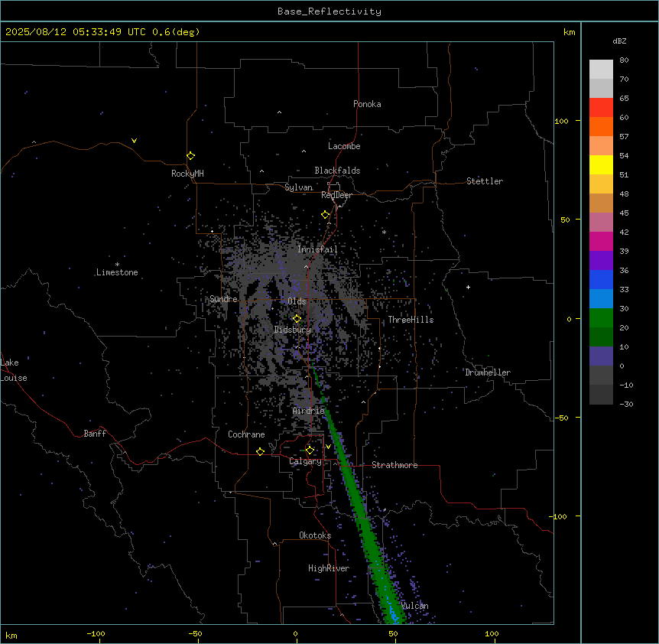
Task: Click the violet 0–10 dBZ color band
Action: coord(601,356)
